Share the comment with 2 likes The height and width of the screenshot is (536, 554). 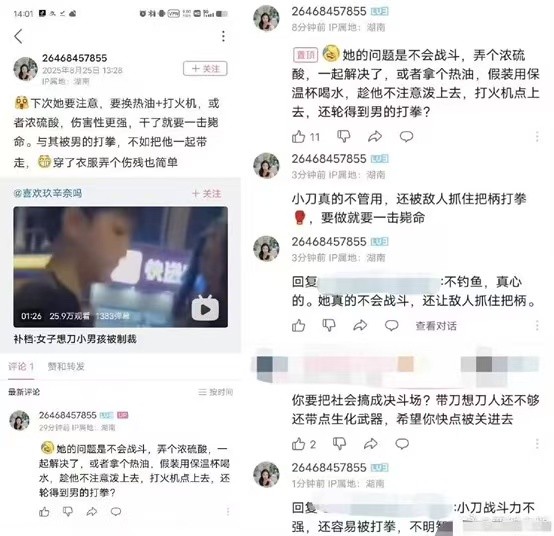click(371, 444)
